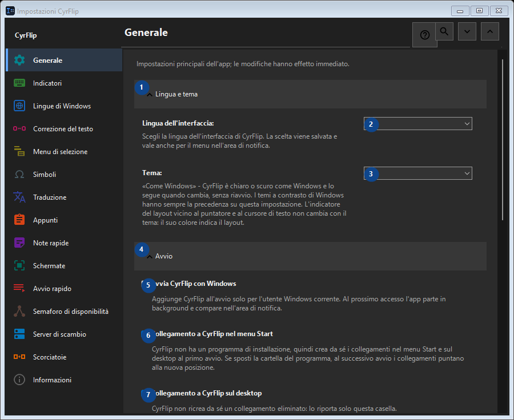The width and height of the screenshot is (514, 420).
Task: Open the Lingua dell'interfaccia dropdown
Action: click(418, 123)
